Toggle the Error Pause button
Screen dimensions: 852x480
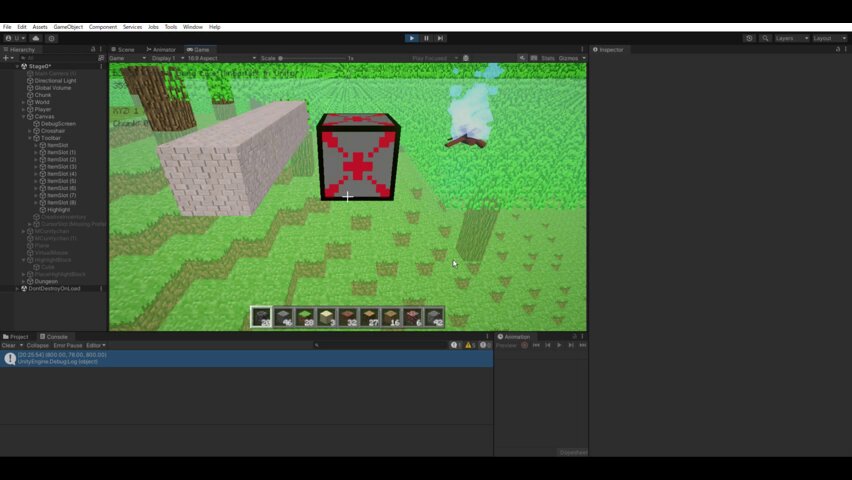(x=68, y=345)
